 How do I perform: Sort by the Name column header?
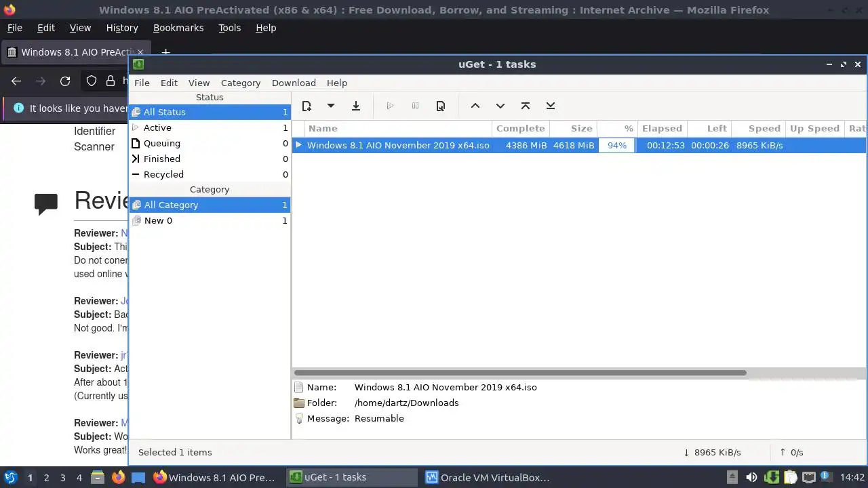pyautogui.click(x=398, y=128)
